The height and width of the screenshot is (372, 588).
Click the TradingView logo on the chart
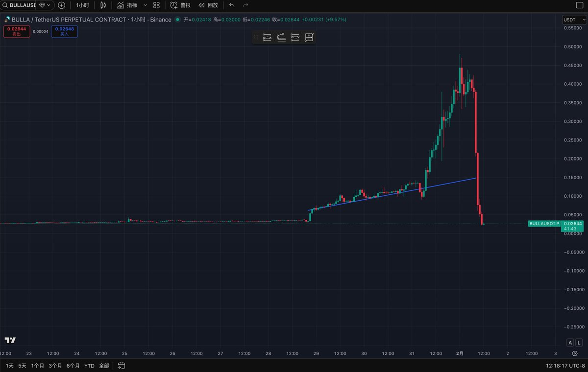pyautogui.click(x=10, y=340)
